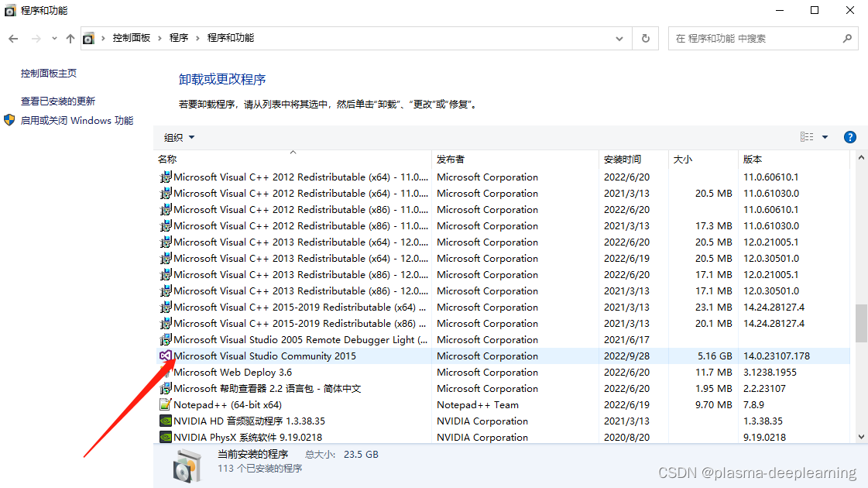Click the 2022/9/28 install date cell
The image size is (868, 488).
[626, 356]
